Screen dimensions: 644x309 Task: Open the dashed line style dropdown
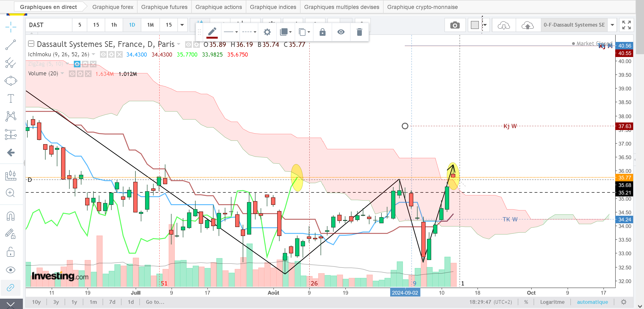[249, 32]
